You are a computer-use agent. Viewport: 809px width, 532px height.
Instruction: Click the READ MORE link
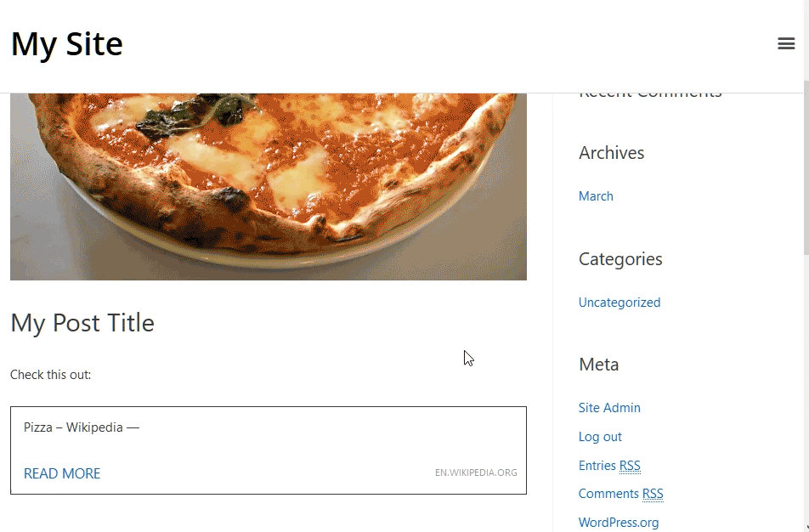tap(62, 473)
